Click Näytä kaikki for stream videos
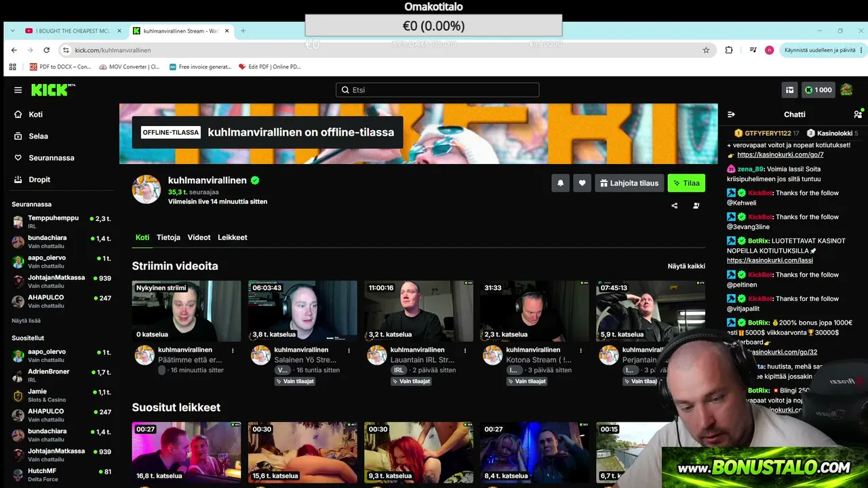The image size is (868, 488). 686,266
